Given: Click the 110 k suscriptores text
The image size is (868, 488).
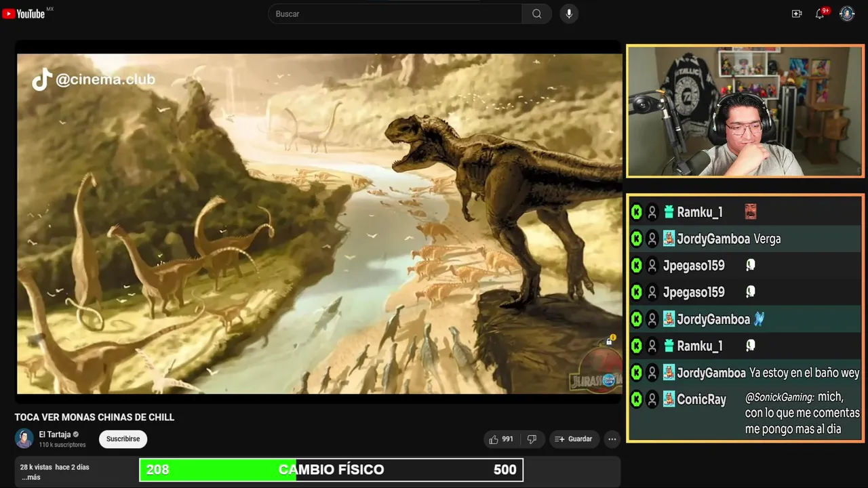Looking at the screenshot, I should (x=62, y=445).
